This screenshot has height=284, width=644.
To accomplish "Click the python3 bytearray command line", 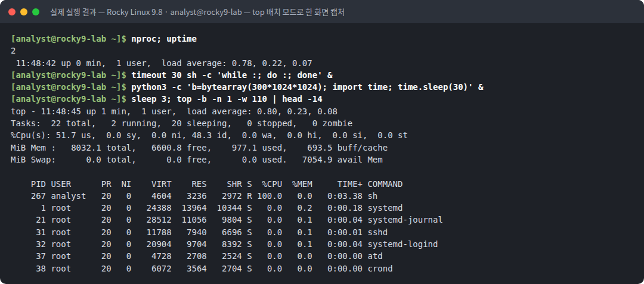I will point(307,88).
